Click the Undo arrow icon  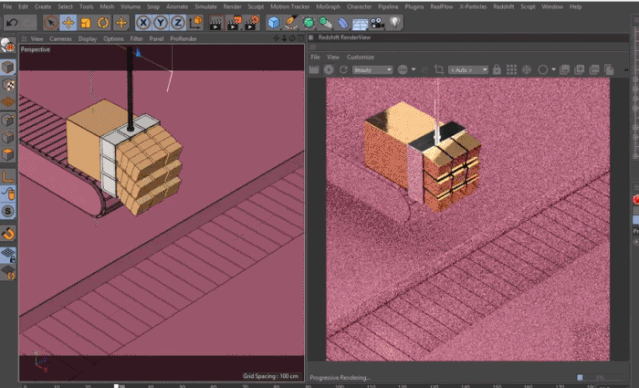pyautogui.click(x=13, y=22)
